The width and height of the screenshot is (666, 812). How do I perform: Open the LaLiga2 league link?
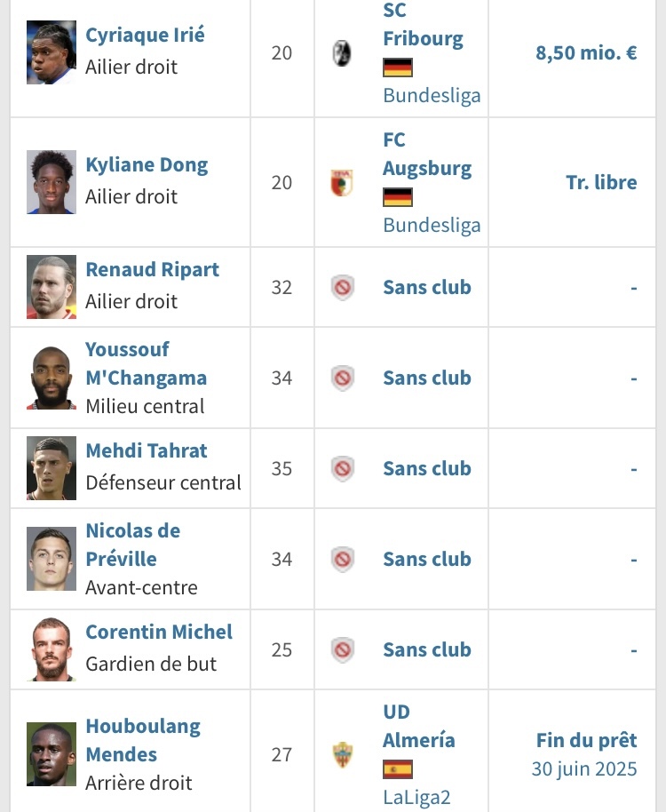point(416,798)
